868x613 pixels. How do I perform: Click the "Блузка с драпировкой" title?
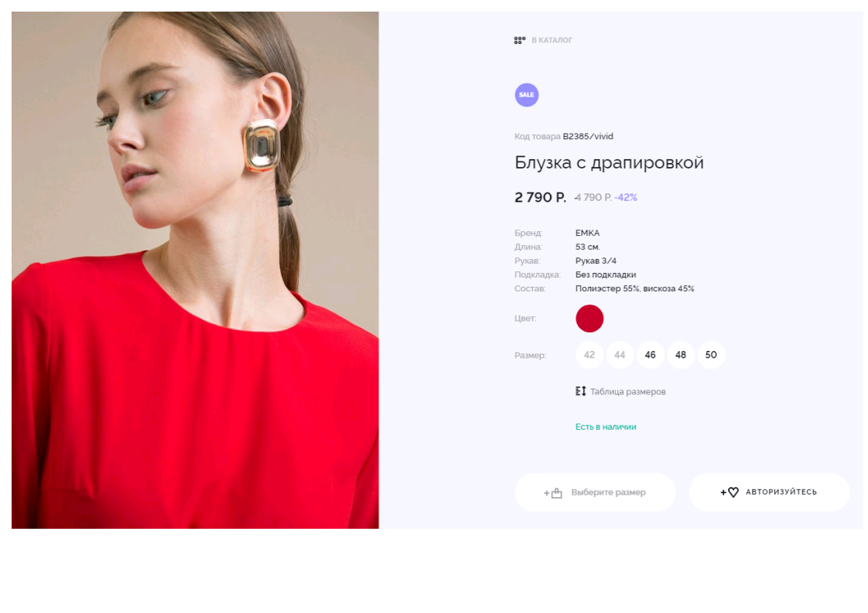609,163
